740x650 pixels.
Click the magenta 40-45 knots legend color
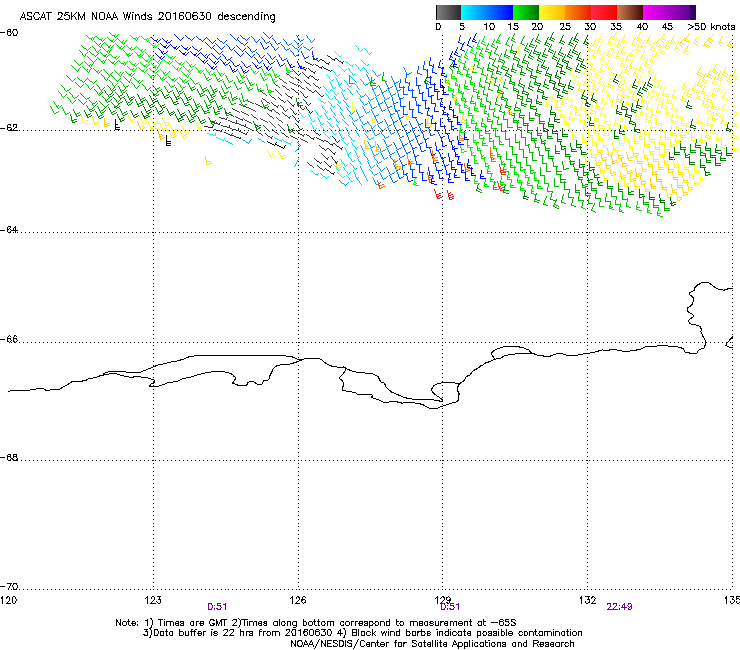click(656, 12)
